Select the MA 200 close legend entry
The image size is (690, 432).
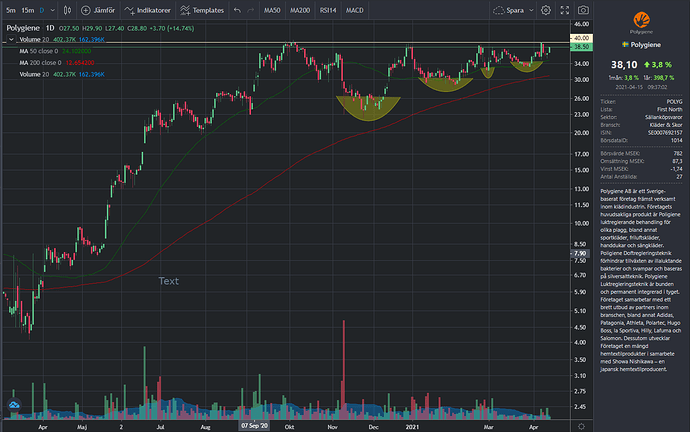click(x=57, y=62)
